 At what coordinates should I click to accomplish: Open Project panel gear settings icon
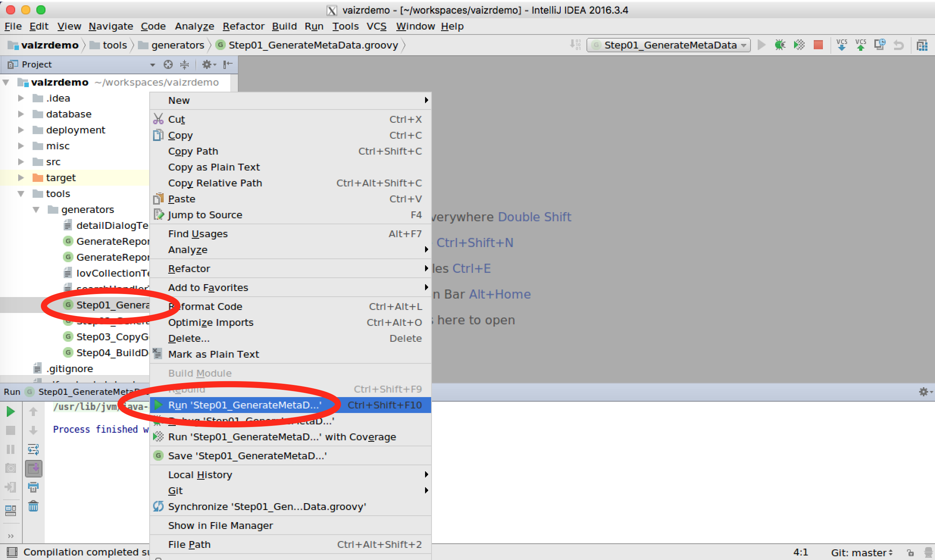pos(209,64)
